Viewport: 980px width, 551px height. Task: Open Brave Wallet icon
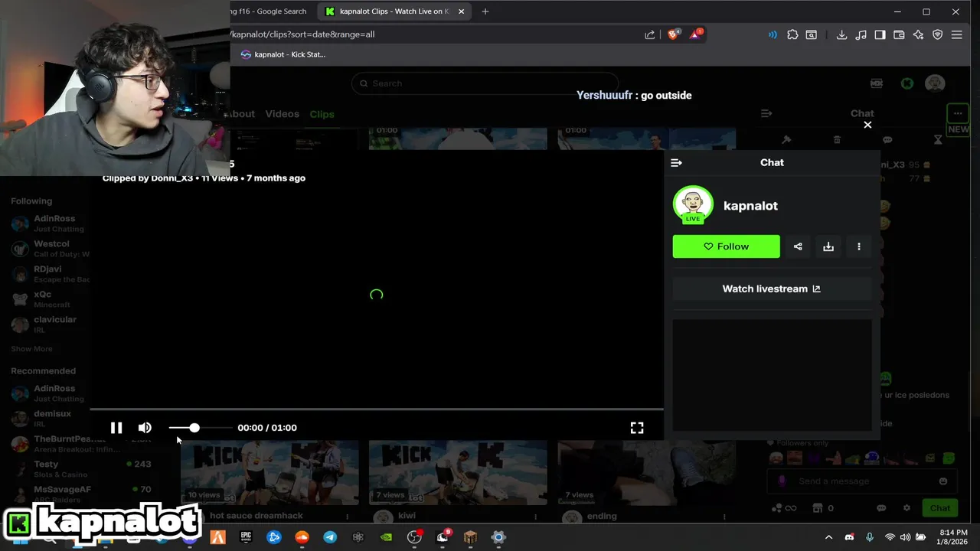click(x=900, y=34)
